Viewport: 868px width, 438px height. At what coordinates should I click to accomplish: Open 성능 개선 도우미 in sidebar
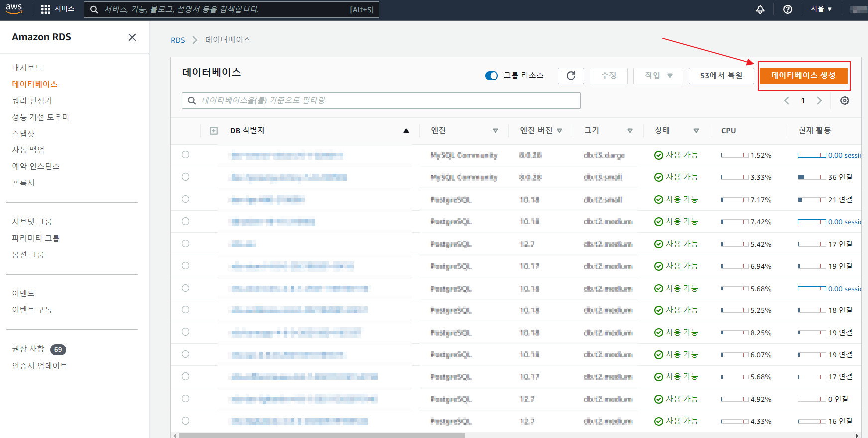(41, 117)
